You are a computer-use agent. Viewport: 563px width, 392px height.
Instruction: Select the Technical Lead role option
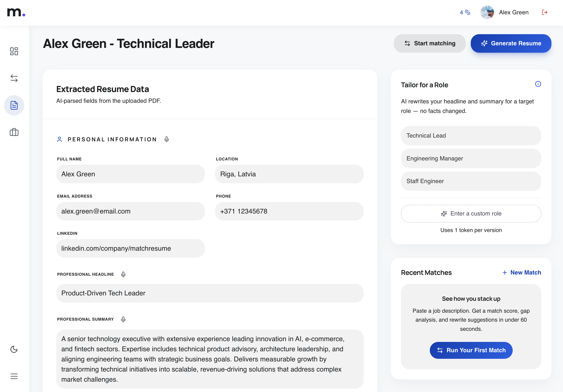point(471,136)
